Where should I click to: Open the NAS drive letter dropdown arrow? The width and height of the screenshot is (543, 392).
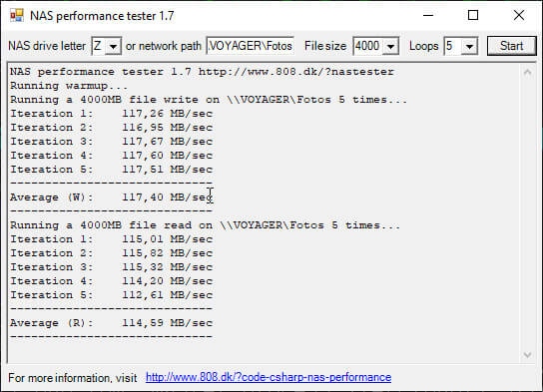coord(113,46)
